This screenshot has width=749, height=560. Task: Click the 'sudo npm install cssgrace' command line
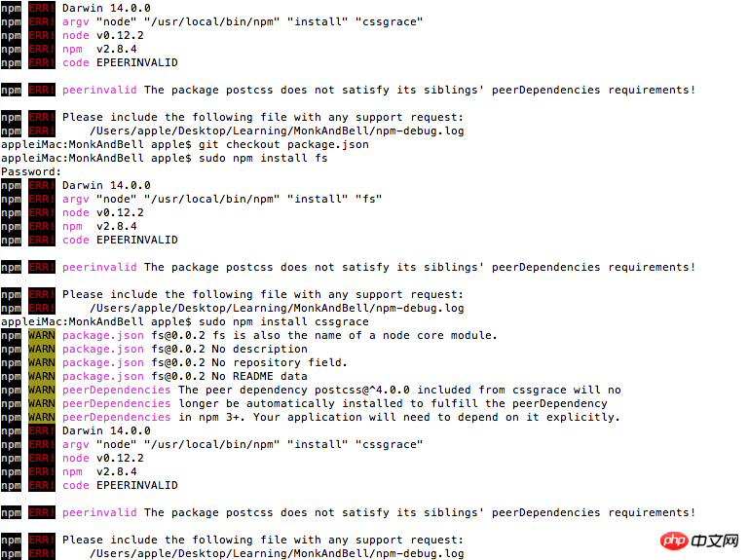[185, 322]
